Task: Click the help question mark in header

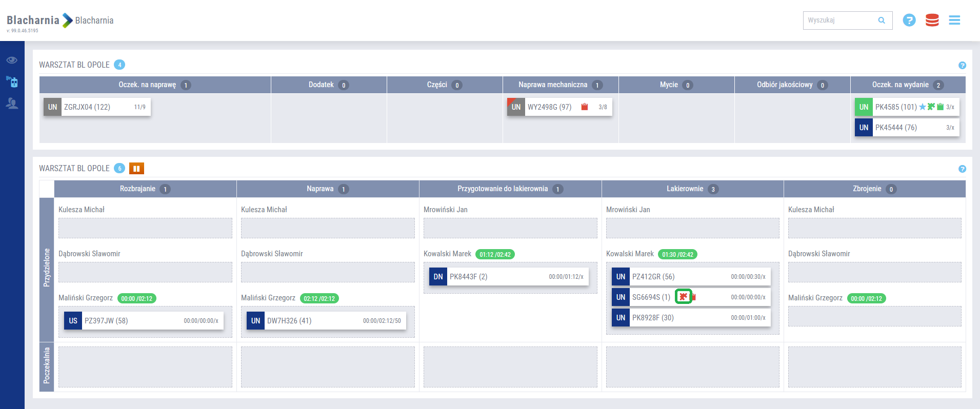Action: coord(909,21)
